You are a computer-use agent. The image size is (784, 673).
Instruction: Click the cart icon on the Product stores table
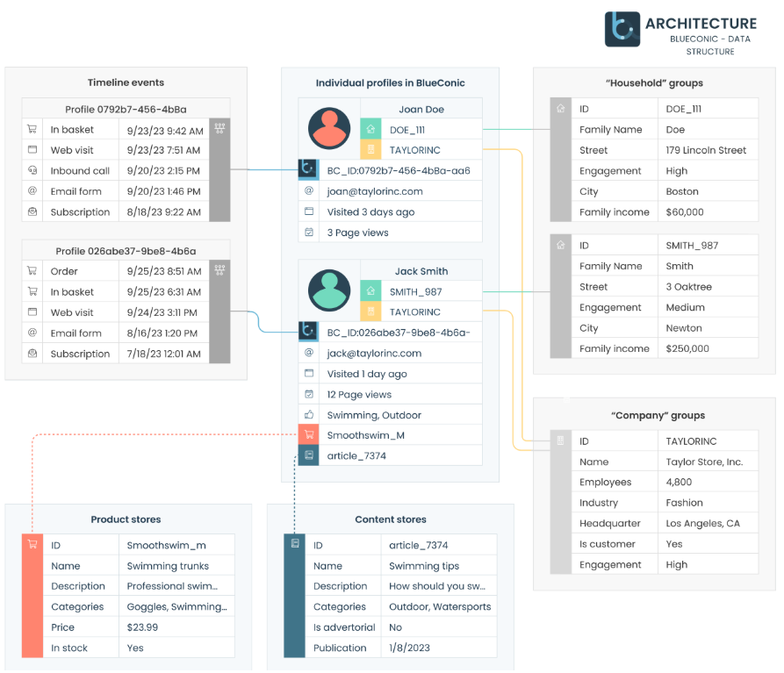pos(32,544)
